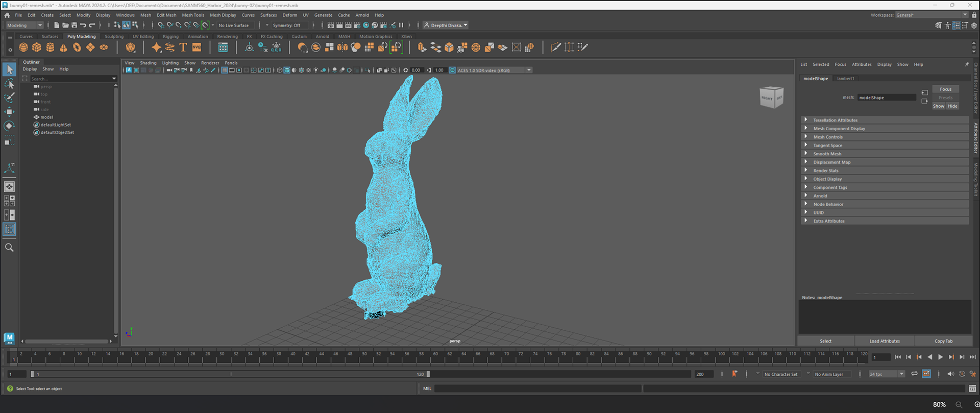The image size is (980, 413).
Task: Click the range slider end handle at 120
Action: click(x=428, y=374)
